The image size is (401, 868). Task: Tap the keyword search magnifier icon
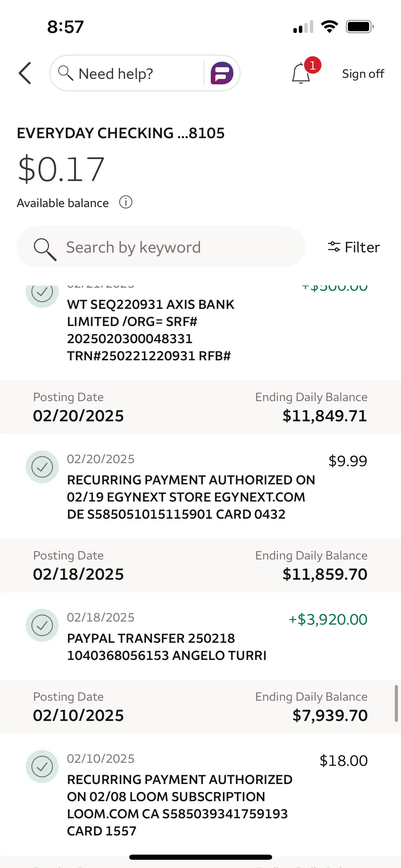[45, 249]
